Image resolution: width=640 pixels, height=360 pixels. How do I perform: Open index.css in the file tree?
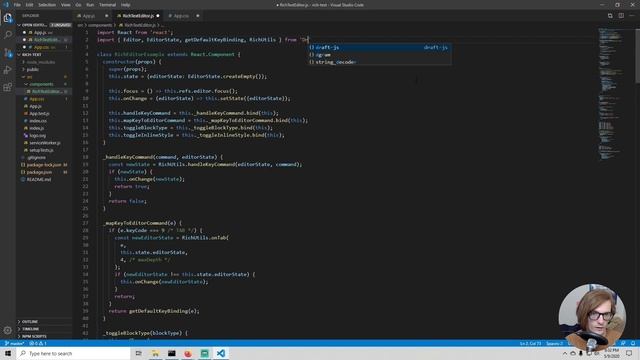(x=44, y=121)
